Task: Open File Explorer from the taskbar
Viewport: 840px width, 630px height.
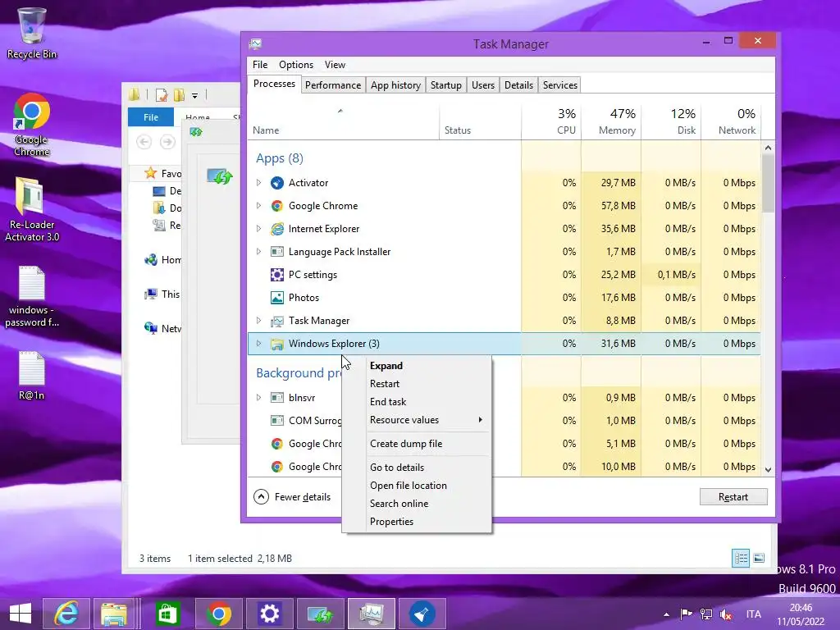Action: pyautogui.click(x=114, y=614)
